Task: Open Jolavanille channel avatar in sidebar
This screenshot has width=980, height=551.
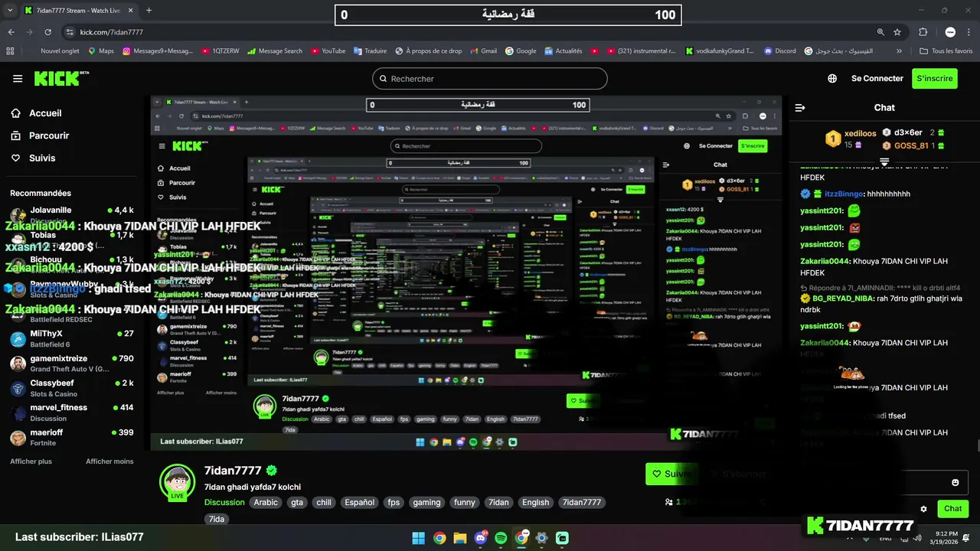Action: pos(18,215)
